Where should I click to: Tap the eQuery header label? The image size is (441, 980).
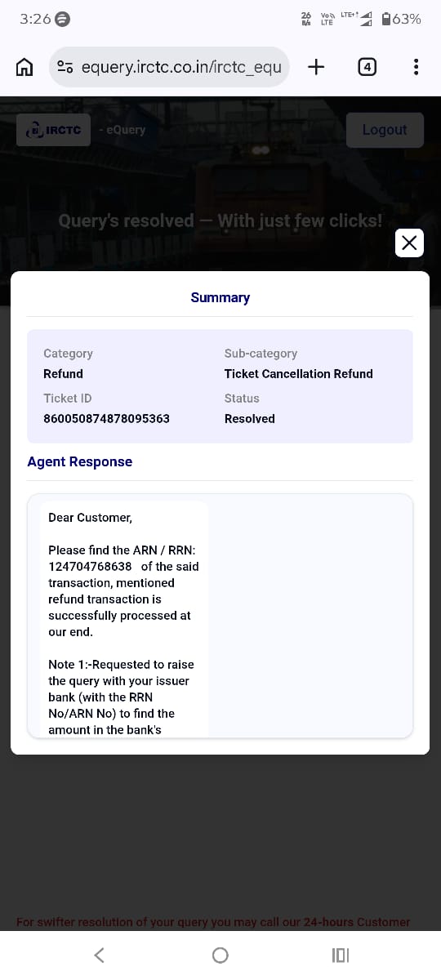point(122,130)
